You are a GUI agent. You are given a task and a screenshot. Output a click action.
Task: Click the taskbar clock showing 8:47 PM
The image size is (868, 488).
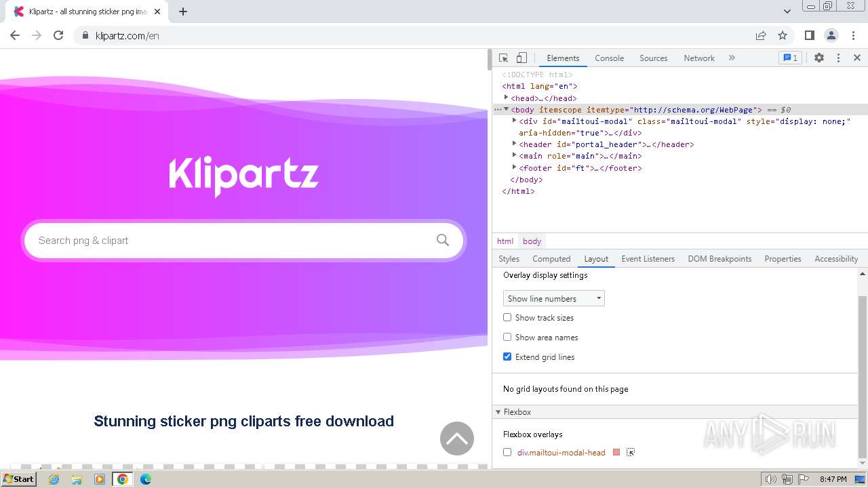[833, 479]
